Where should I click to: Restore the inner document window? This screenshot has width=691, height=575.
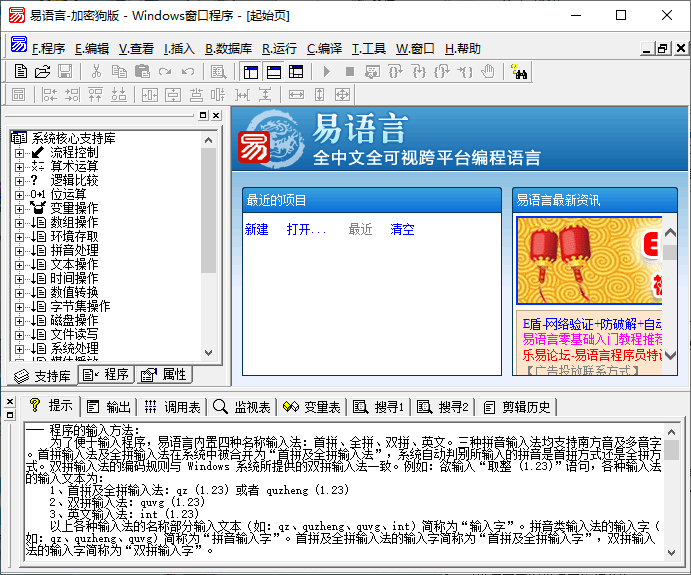pos(663,48)
